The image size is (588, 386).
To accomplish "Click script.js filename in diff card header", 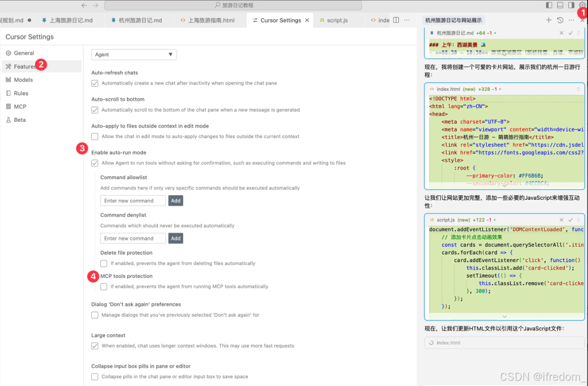I will 446,220.
